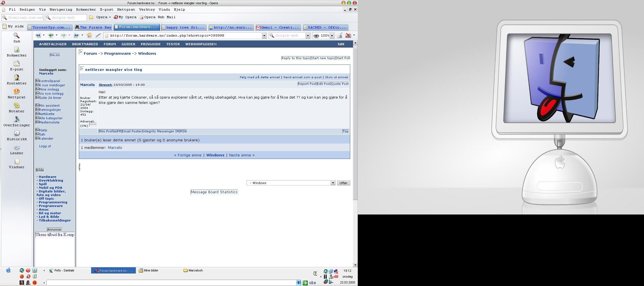Click the Message Board Statistics link
Screen dimensions: 644x286
click(x=214, y=192)
